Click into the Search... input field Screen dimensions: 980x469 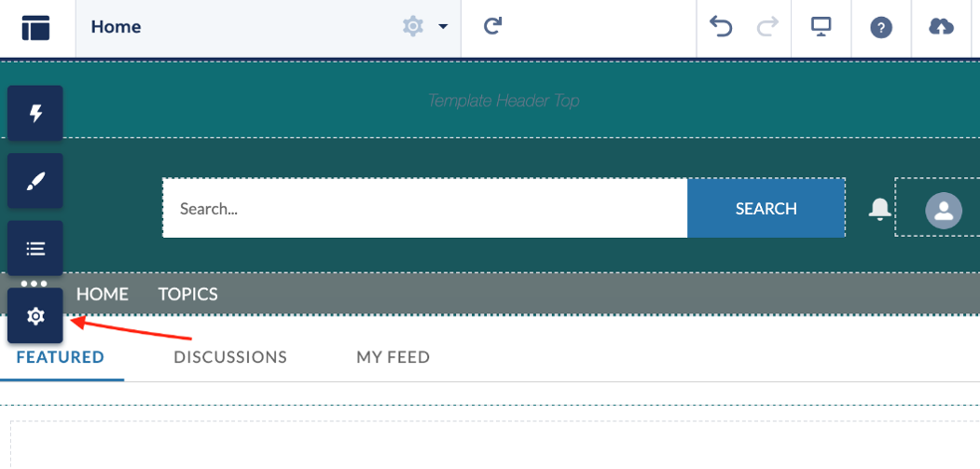(424, 209)
